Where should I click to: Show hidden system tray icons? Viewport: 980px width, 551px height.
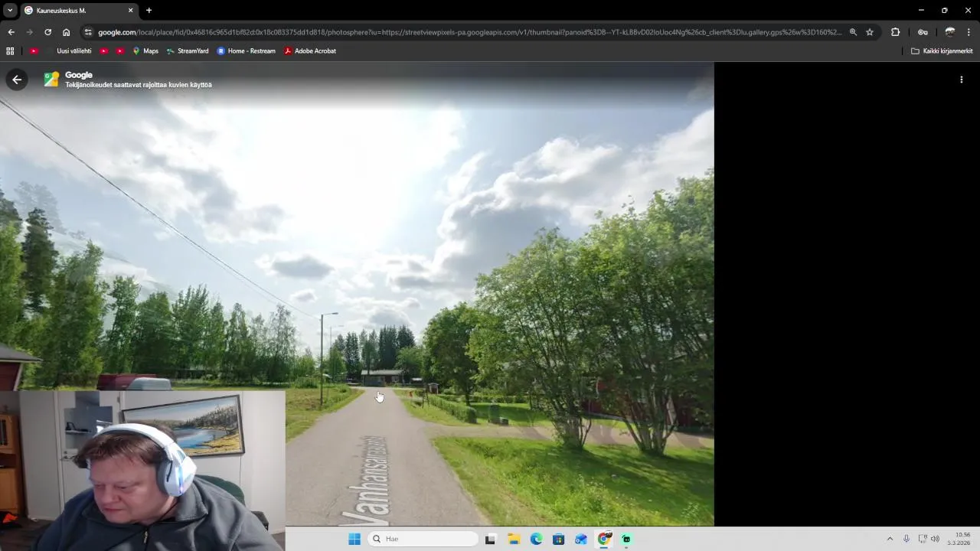[x=890, y=539]
